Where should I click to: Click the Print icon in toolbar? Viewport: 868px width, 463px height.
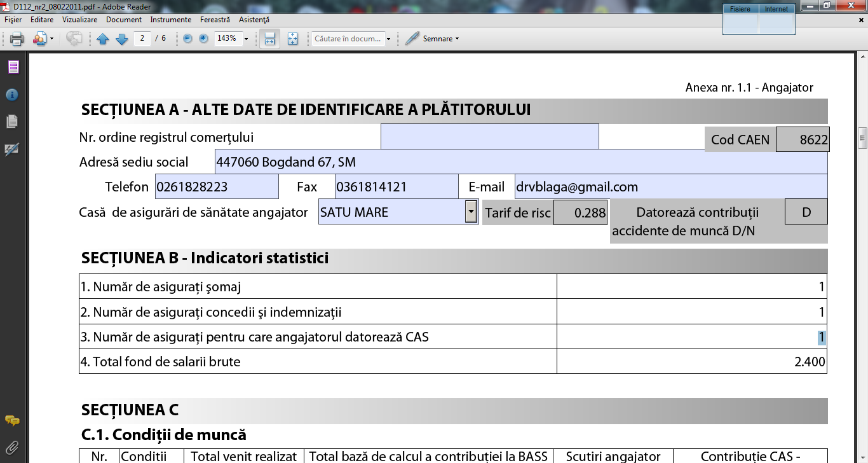tap(17, 39)
